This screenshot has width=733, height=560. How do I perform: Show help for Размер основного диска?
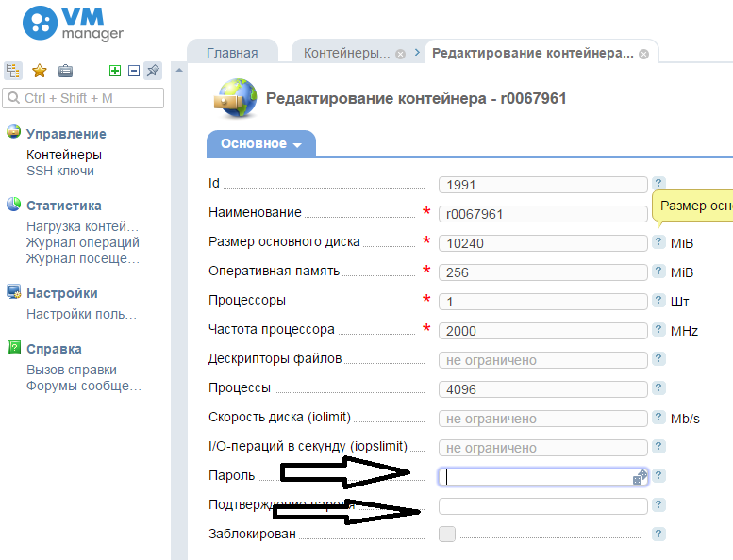point(658,241)
